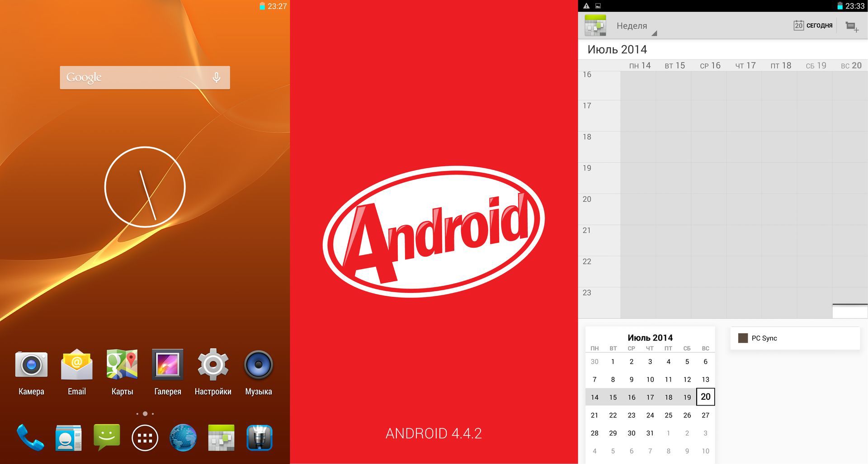Open the Calendar dock icon
868x464 pixels.
click(221, 438)
